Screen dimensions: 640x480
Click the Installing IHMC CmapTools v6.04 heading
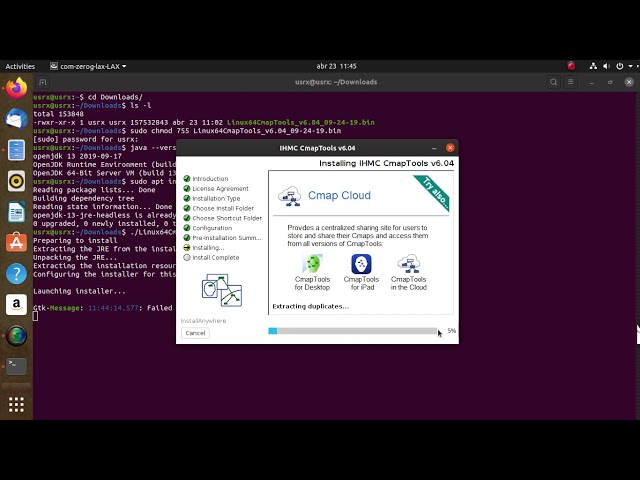coord(386,163)
